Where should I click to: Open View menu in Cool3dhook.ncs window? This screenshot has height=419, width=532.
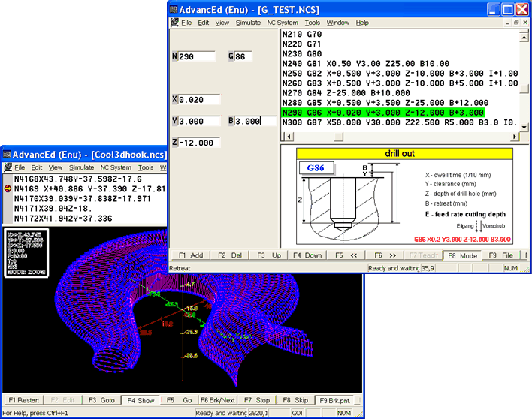pyautogui.click(x=56, y=167)
